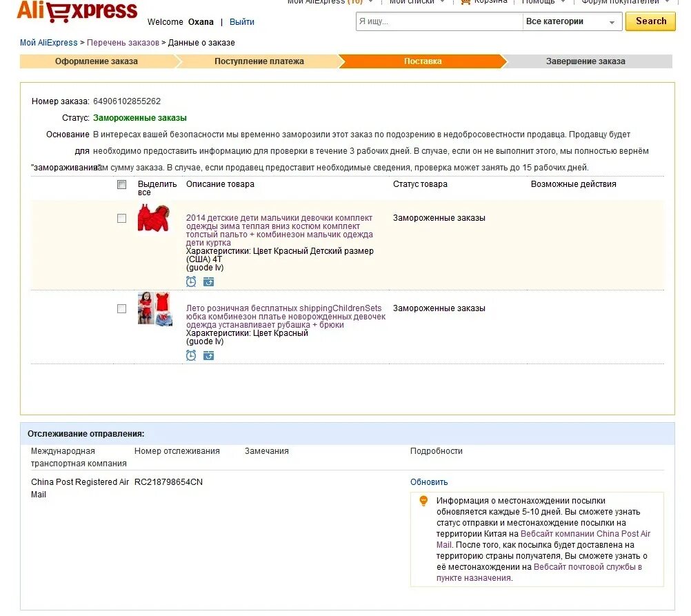The height and width of the screenshot is (616, 691).
Task: Click the Номер отслеживания column header
Action: point(177,451)
